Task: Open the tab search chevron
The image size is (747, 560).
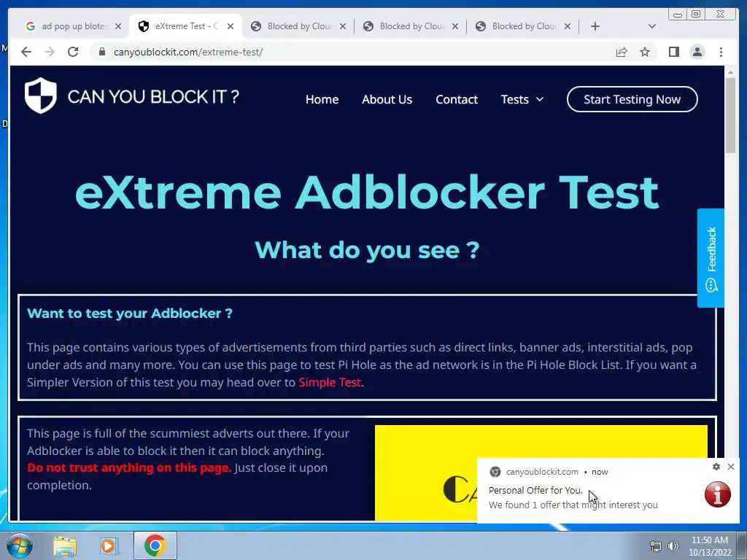Action: [x=652, y=26]
